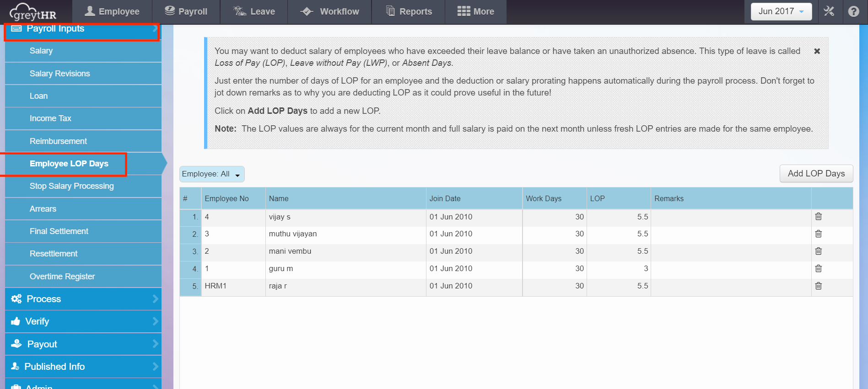This screenshot has height=389, width=868.
Task: Click the LOP value 5.5 for vijay s
Action: [642, 217]
